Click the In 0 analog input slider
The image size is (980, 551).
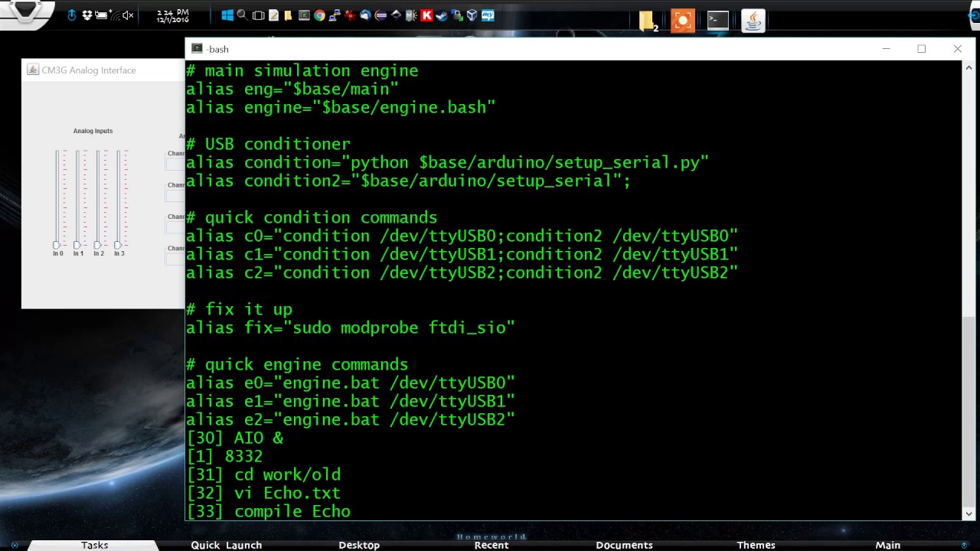(57, 245)
